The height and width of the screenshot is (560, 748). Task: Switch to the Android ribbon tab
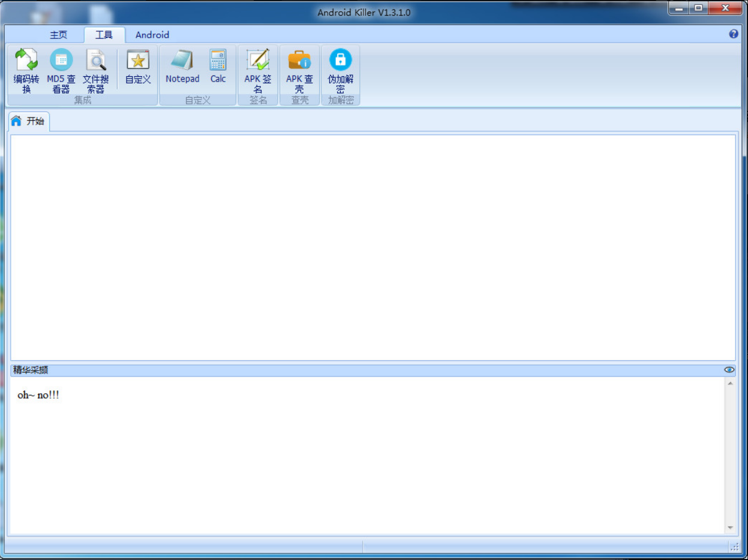pyautogui.click(x=152, y=35)
